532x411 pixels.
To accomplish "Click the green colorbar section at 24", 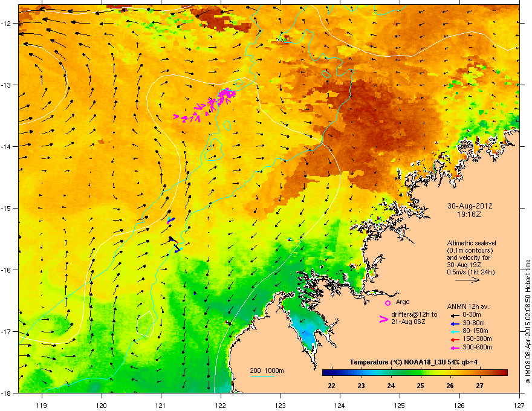I will coord(391,373).
